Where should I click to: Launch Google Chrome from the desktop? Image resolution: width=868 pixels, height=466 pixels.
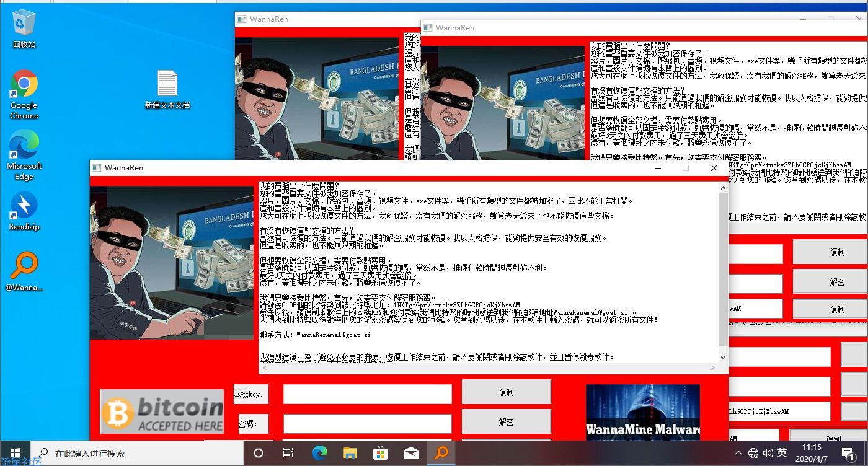24,94
